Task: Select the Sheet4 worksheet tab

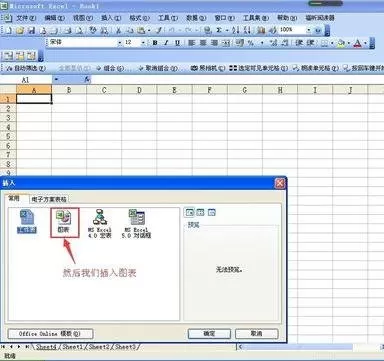Action: (46, 347)
